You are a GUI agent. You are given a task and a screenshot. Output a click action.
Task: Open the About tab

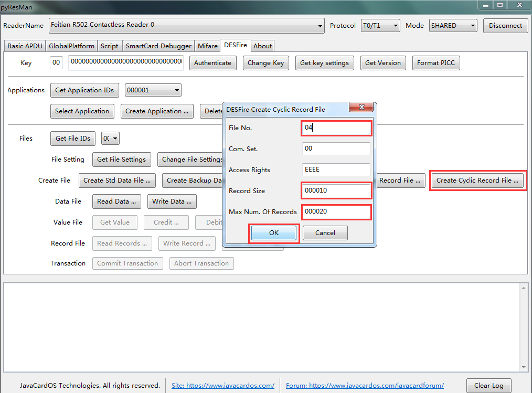point(263,46)
